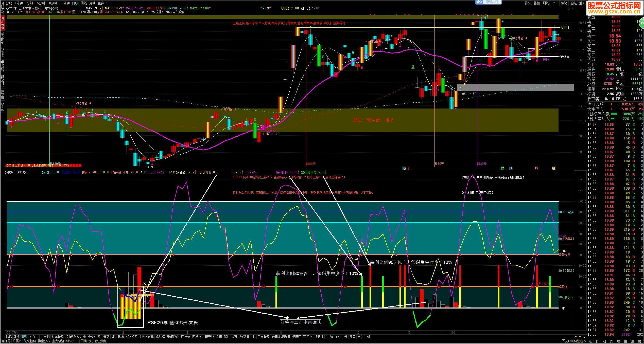Screen dimensions: 644x344
Task: Select the 5分钟 chart period
Action: (29, 3)
